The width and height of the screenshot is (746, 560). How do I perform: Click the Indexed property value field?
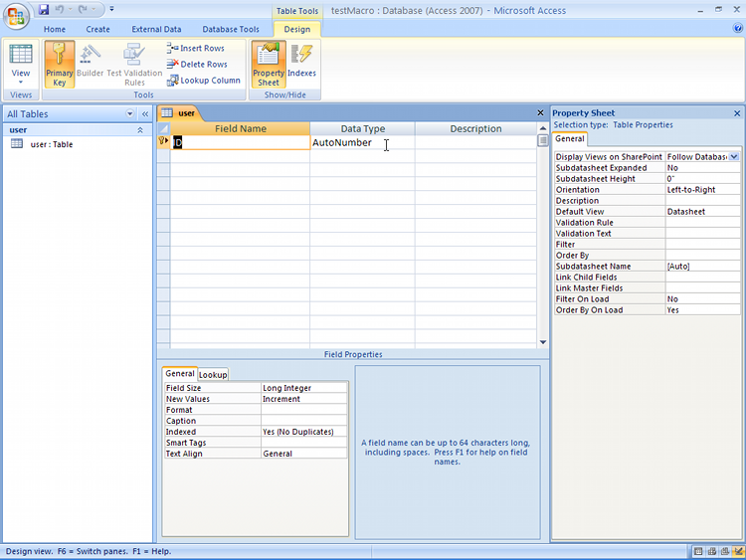click(304, 432)
